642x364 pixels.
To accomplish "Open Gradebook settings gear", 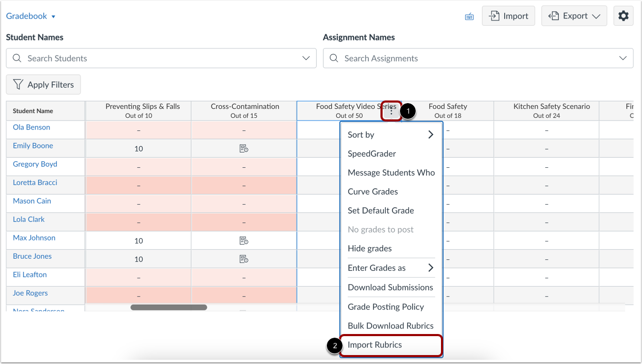I will [x=624, y=16].
